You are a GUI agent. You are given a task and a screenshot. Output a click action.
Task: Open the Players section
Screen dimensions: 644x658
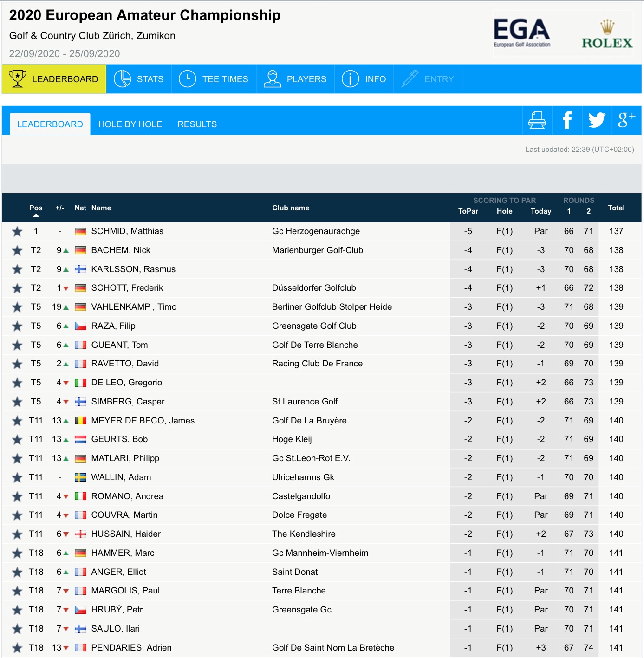click(295, 79)
